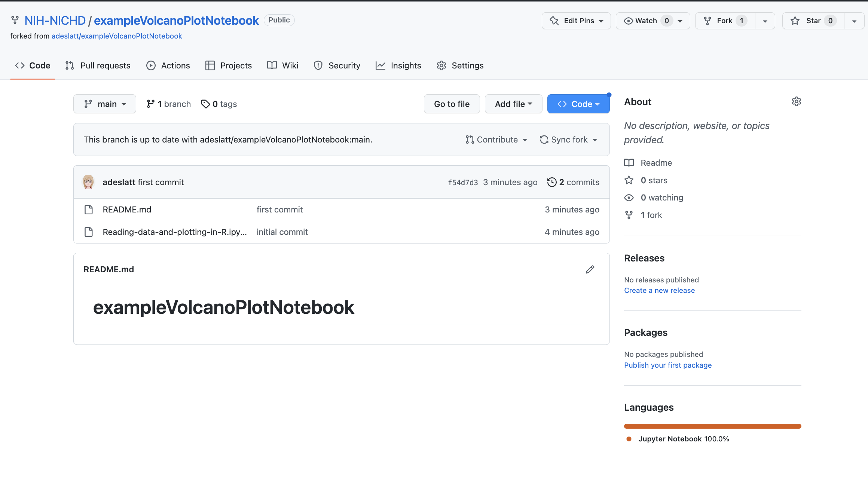Open exampleVolcanoPlotNotebook repository title link
This screenshot has width=868, height=493.
pyautogui.click(x=176, y=20)
